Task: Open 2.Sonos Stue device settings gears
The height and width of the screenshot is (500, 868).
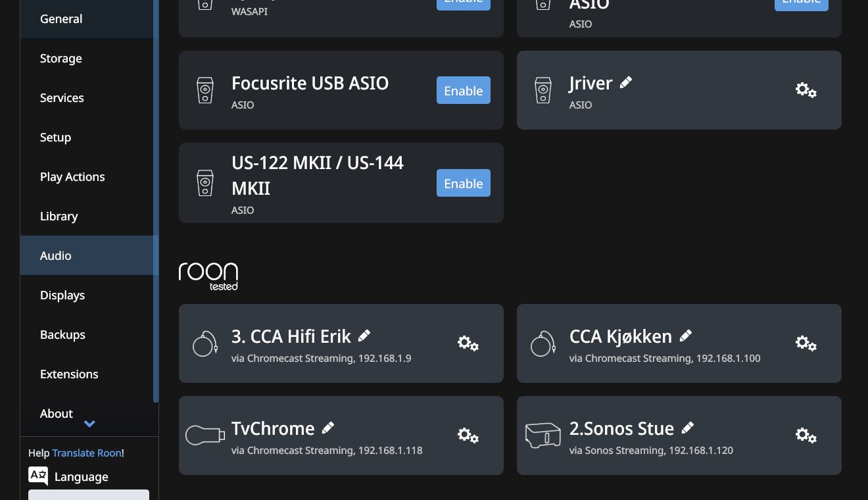Action: [806, 436]
